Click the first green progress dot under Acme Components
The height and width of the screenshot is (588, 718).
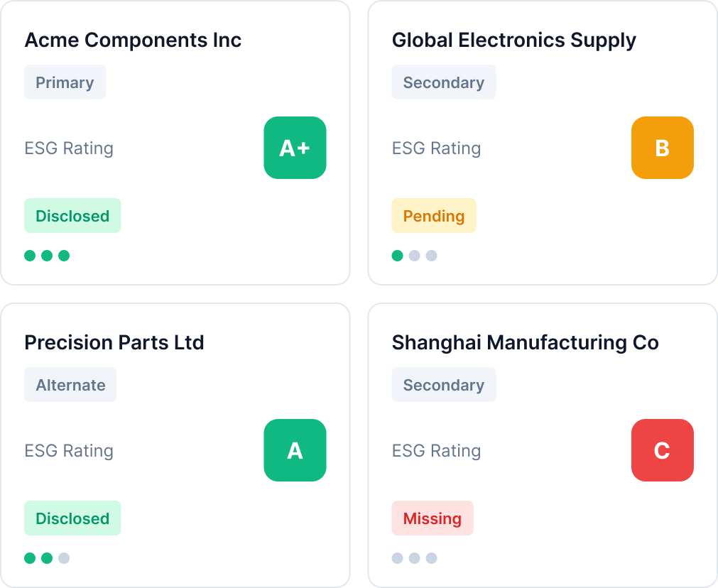[x=29, y=256]
